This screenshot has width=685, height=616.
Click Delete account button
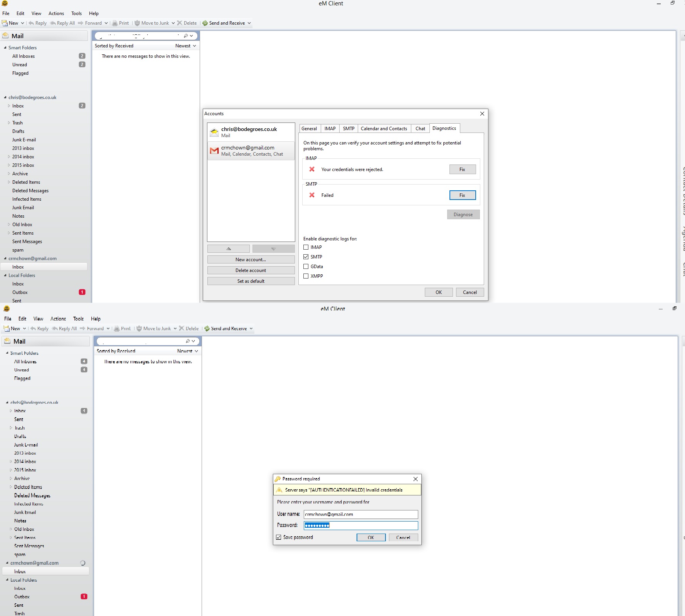pos(251,270)
